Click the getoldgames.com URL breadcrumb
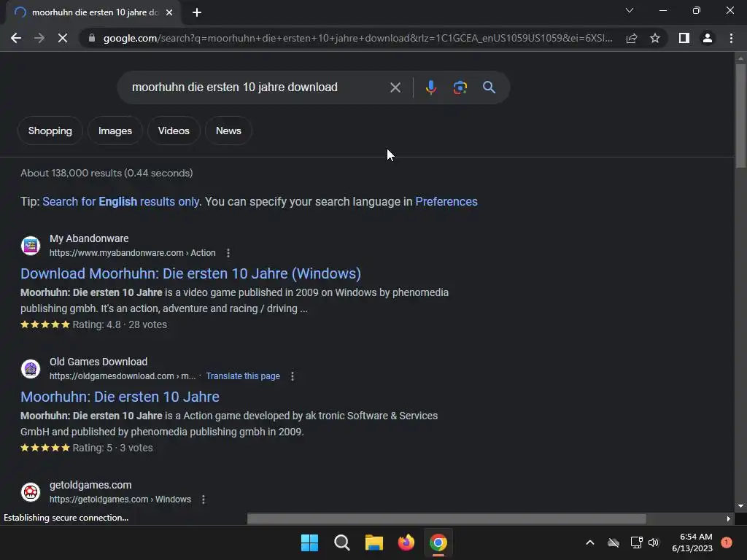The height and width of the screenshot is (560, 747). [x=120, y=499]
